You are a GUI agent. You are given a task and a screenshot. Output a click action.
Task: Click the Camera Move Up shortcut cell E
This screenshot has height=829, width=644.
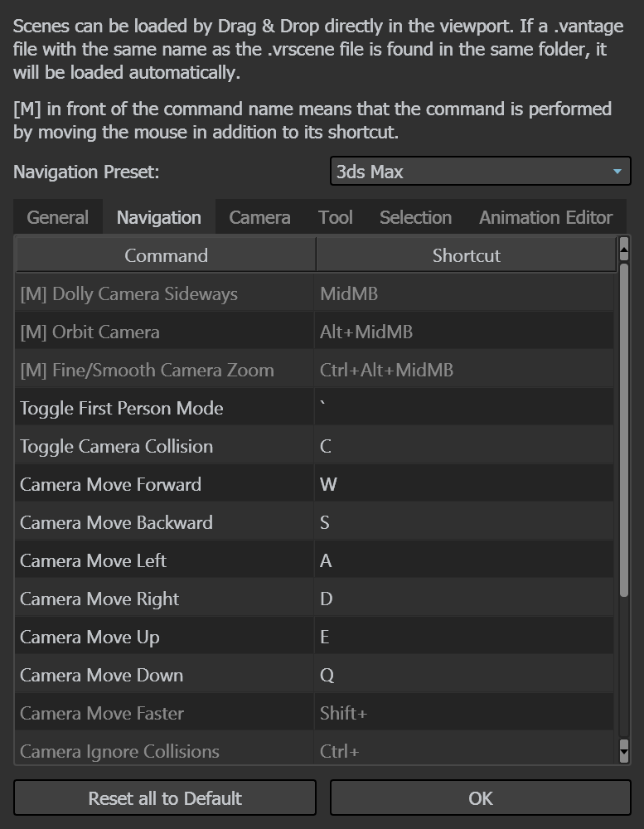coord(464,637)
